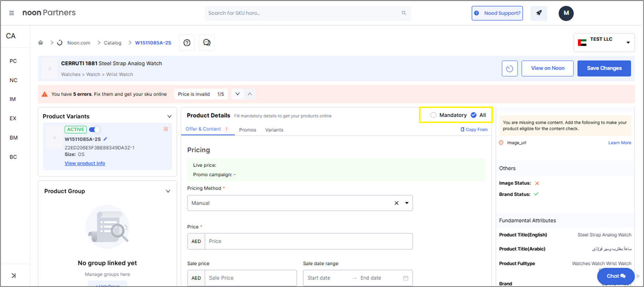Click the Need Support? button
This screenshot has width=644, height=287.
pos(497,13)
